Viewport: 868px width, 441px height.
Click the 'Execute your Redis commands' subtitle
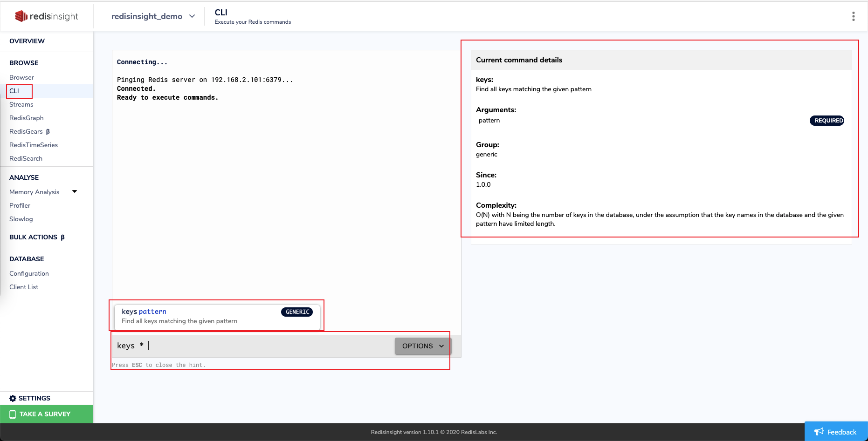[x=253, y=22]
